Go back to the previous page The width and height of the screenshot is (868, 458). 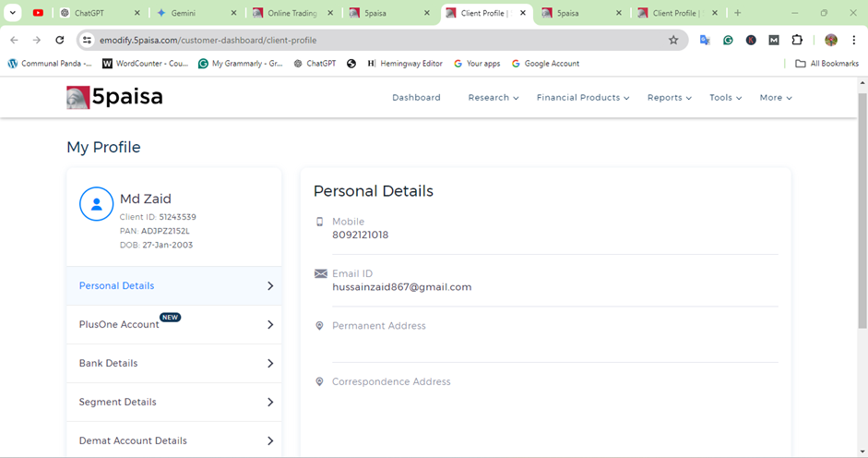tap(15, 40)
